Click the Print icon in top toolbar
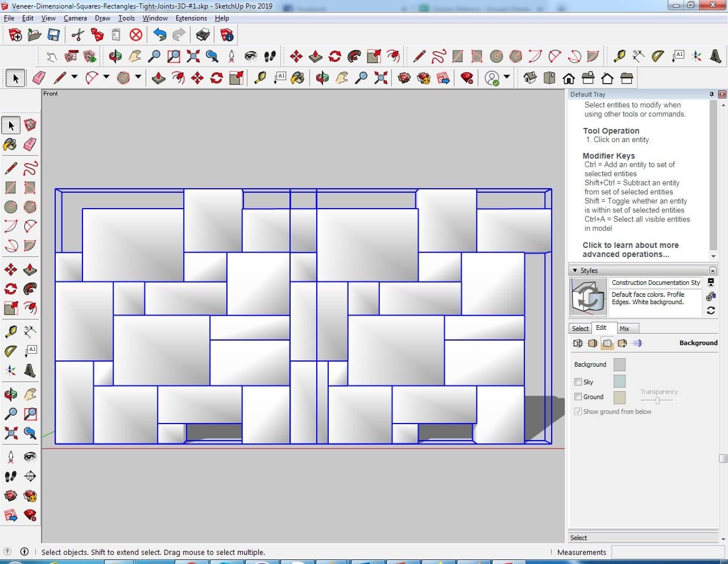Viewport: 728px width, 564px height. coord(203,35)
